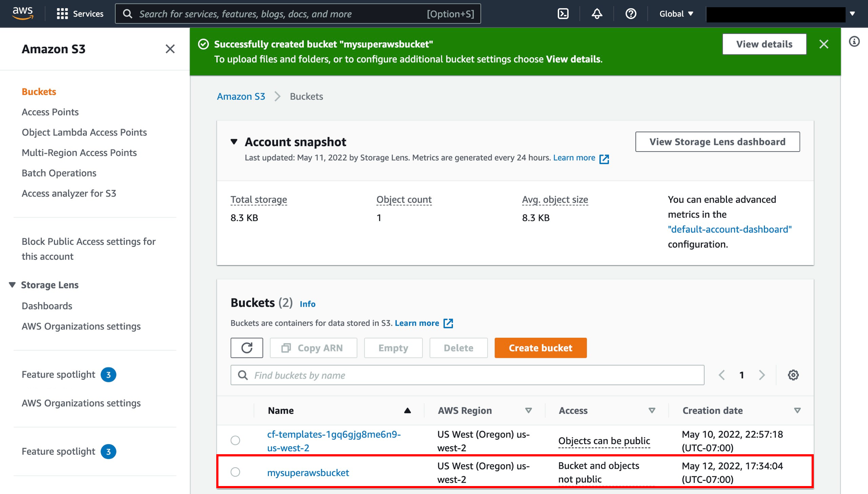Expand the Storage Lens section
This screenshot has height=494, width=868.
click(x=12, y=285)
